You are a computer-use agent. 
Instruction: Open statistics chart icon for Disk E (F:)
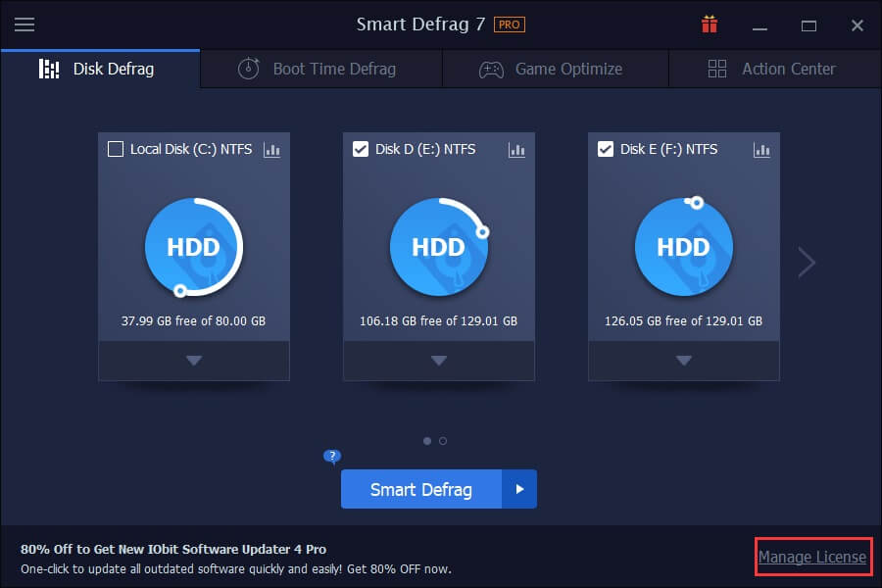[762, 150]
